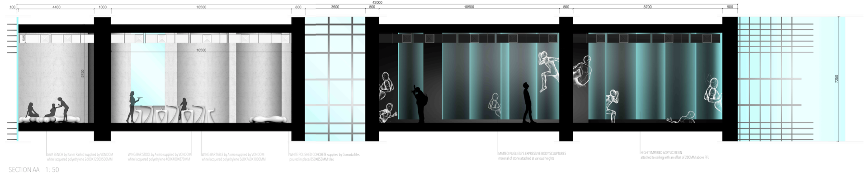Click the SECTION AA 1:50 title
The width and height of the screenshot is (868, 176).
(x=33, y=170)
